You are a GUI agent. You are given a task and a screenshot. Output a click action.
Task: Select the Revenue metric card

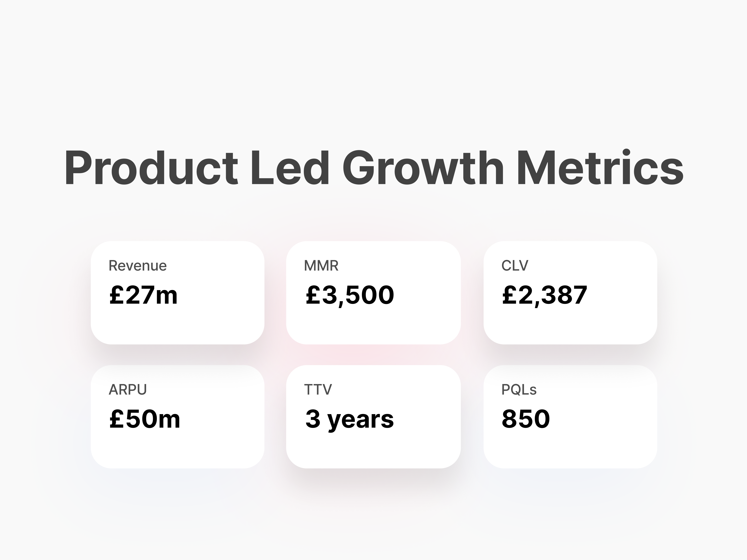tap(178, 293)
